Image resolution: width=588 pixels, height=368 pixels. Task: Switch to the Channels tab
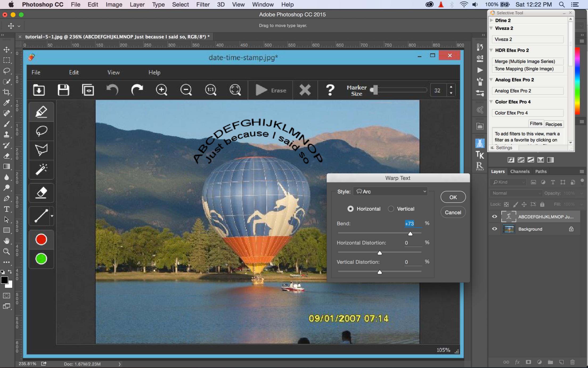[x=520, y=171]
